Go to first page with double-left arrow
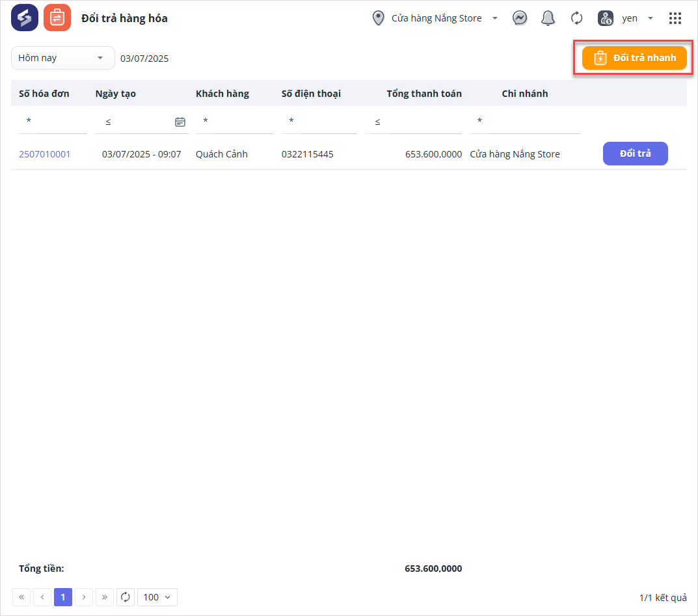Screen dimensions: 698x616 [x=21, y=597]
